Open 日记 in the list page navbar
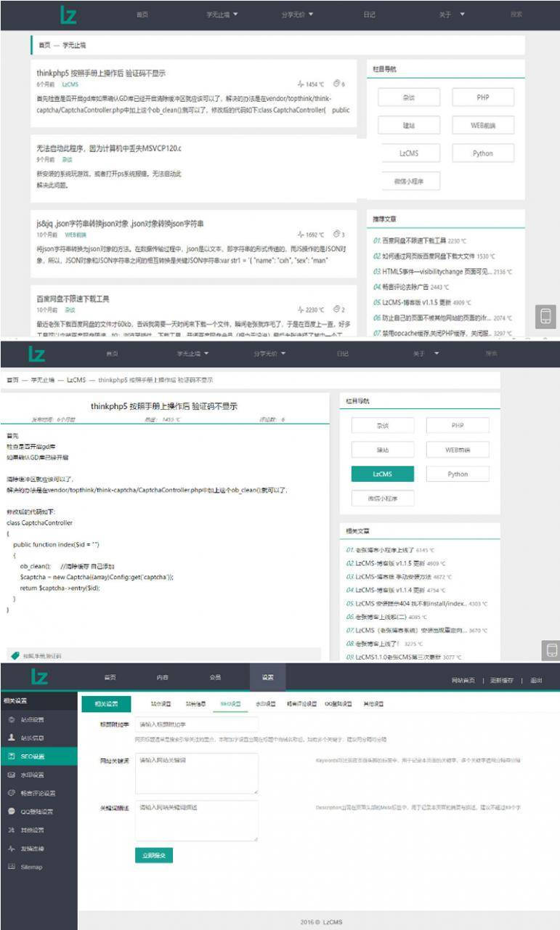Screen dimensions: 560x930 370,15
